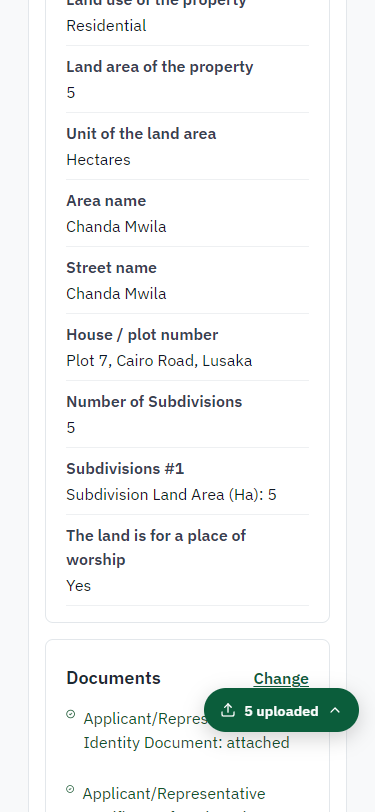Click the 'House / plot number' label

142,335
